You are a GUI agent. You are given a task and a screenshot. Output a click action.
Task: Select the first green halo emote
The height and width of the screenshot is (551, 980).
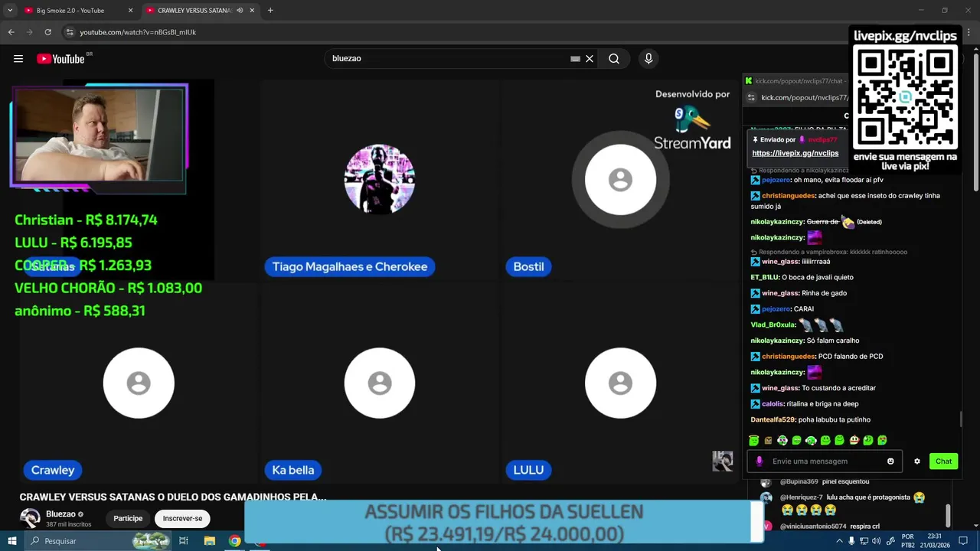tap(754, 440)
